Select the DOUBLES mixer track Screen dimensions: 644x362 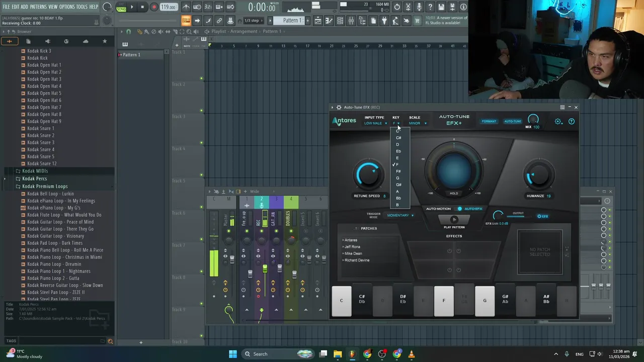[291, 218]
